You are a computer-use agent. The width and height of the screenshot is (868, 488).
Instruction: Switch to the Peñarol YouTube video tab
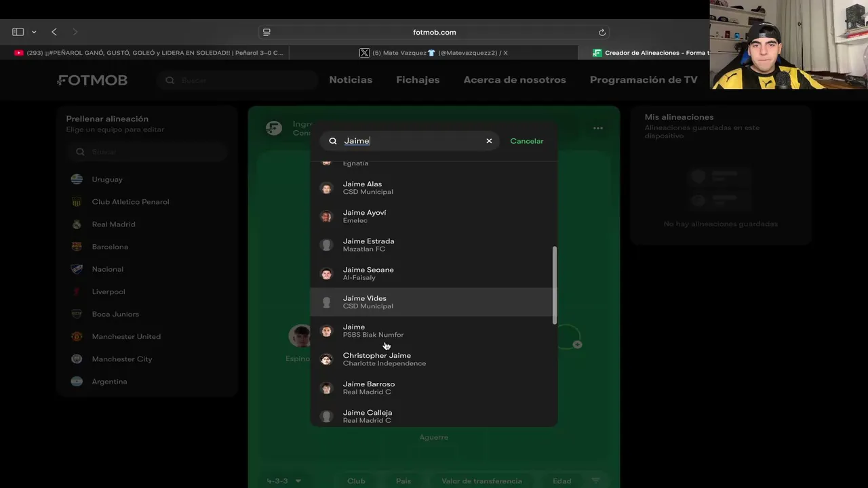click(x=148, y=53)
